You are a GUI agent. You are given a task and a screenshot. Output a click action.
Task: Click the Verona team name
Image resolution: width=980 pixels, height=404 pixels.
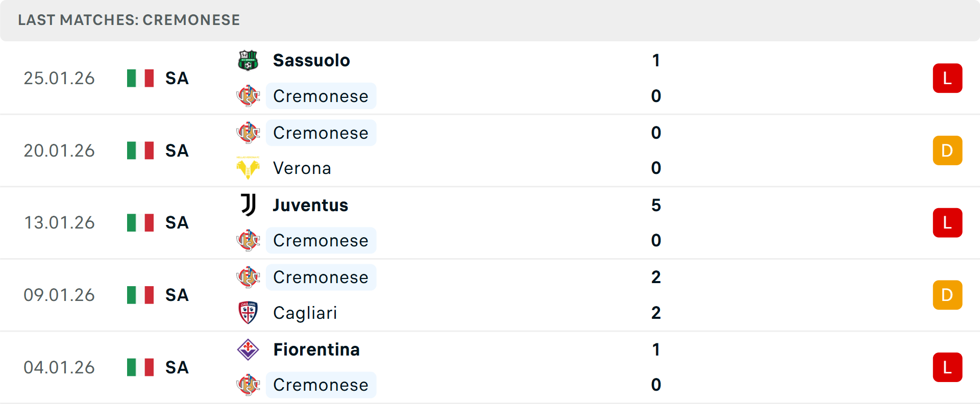pos(302,168)
